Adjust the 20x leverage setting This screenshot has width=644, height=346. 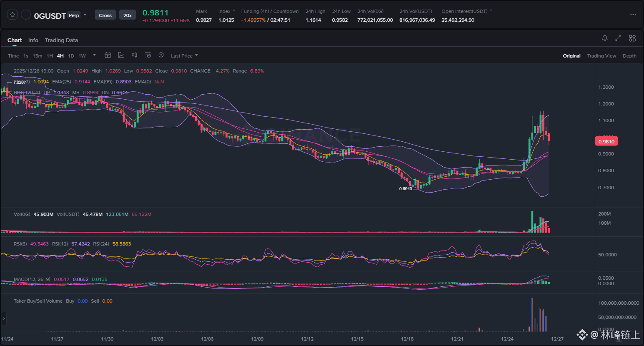(x=128, y=15)
